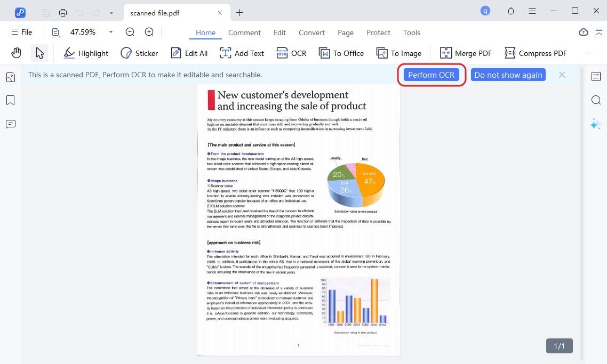This screenshot has height=364, width=607.
Task: Open the Comments panel
Action: coord(10,124)
